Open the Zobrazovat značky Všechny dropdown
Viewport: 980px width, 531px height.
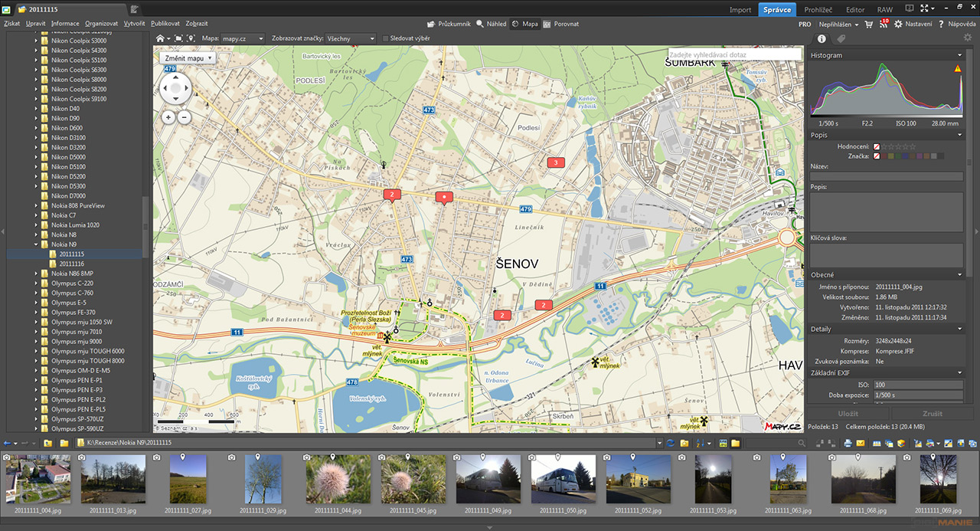click(351, 38)
